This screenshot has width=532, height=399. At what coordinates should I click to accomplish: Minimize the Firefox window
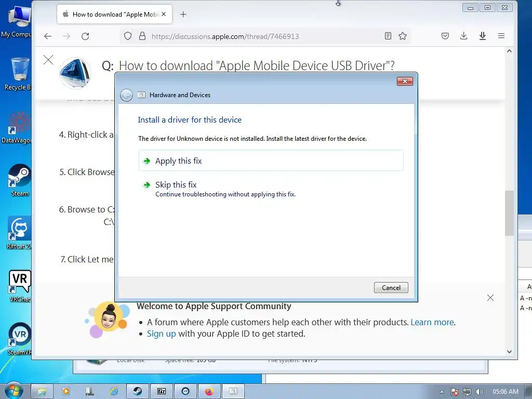(x=470, y=7)
